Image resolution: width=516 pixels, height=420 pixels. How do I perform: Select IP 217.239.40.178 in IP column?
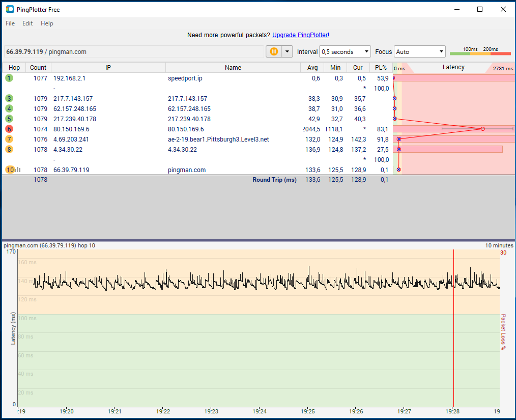click(75, 119)
